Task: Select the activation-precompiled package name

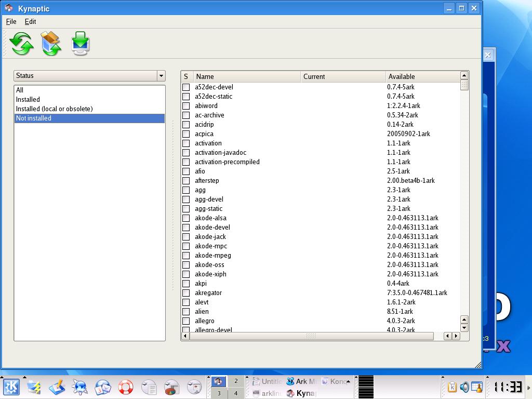Action: (227, 162)
